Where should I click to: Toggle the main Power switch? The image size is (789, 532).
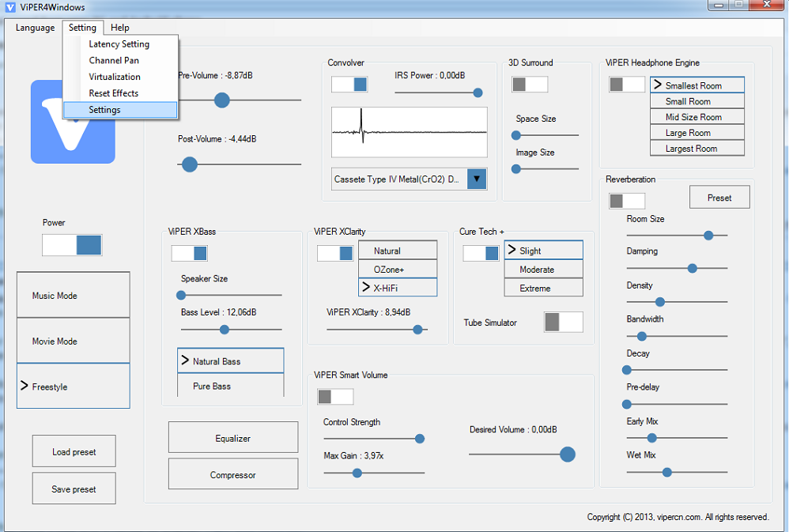(x=72, y=245)
